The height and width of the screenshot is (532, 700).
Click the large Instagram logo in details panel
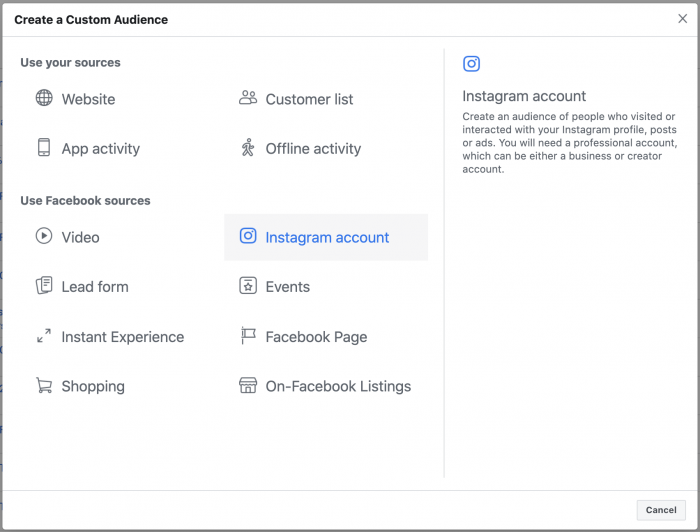tap(472, 64)
